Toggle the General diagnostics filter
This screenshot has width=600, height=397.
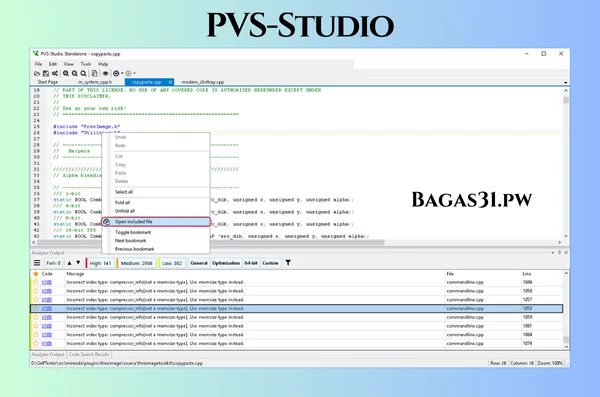199,263
